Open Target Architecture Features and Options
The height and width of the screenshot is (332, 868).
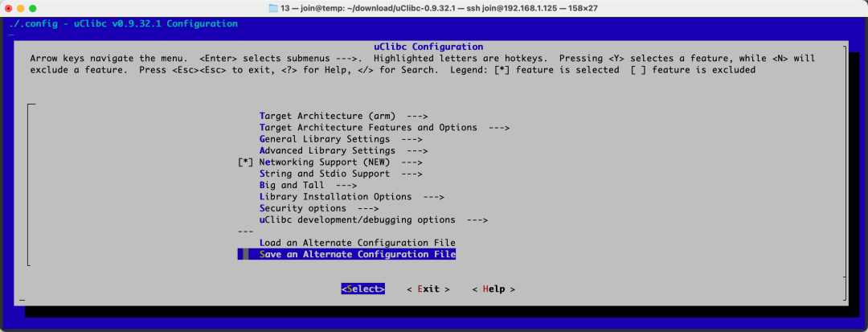[x=384, y=128]
